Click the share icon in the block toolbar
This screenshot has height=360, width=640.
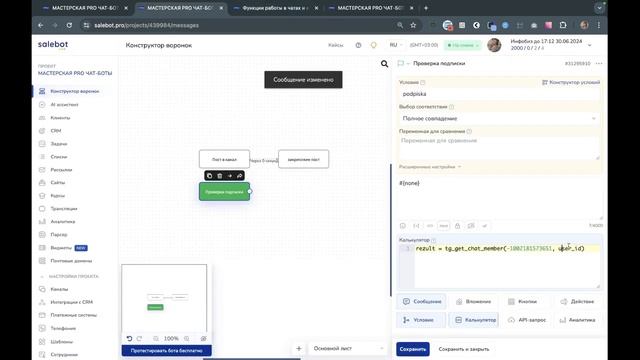click(240, 176)
